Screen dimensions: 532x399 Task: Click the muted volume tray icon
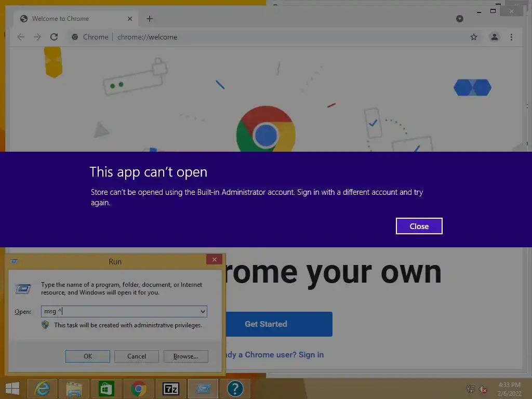click(483, 389)
